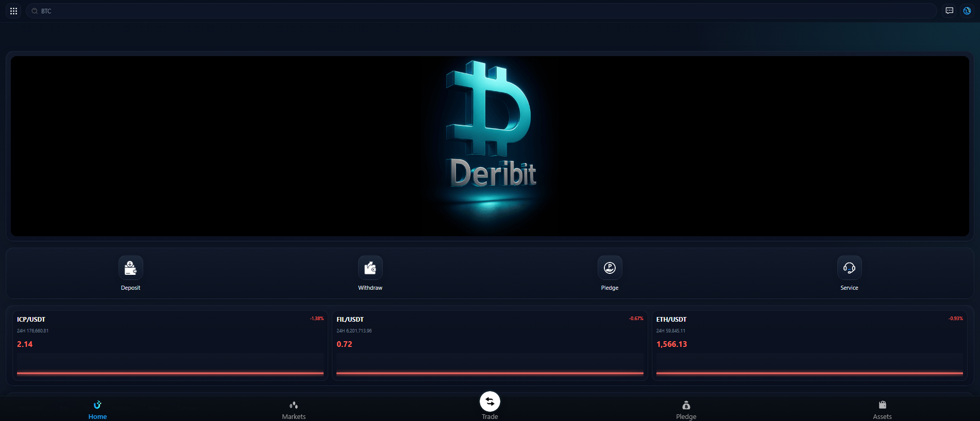Open the Trade tab

(x=490, y=407)
